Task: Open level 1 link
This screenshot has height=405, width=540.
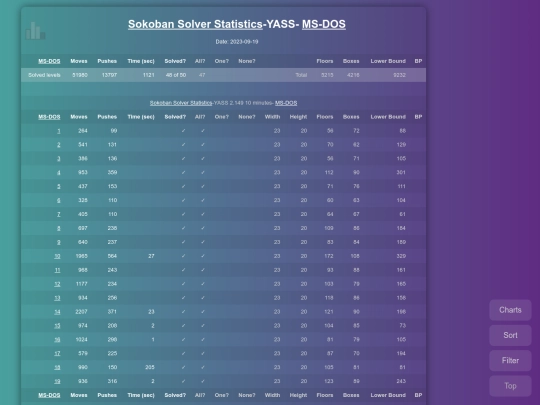Action: click(59, 131)
